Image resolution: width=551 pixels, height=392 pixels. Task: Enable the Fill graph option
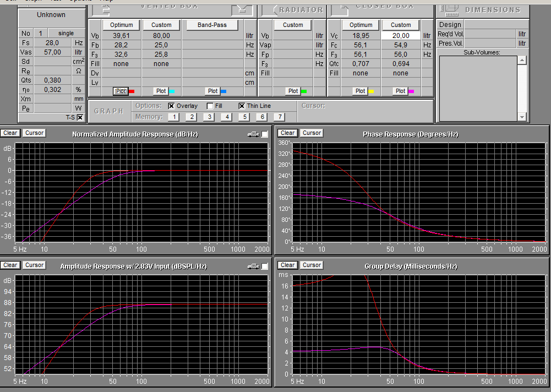point(210,106)
